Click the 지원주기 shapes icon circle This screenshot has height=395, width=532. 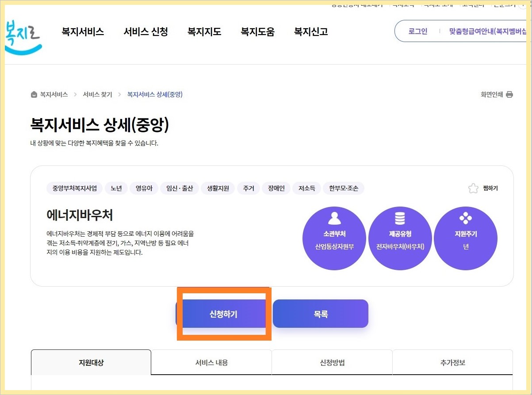[465, 238]
